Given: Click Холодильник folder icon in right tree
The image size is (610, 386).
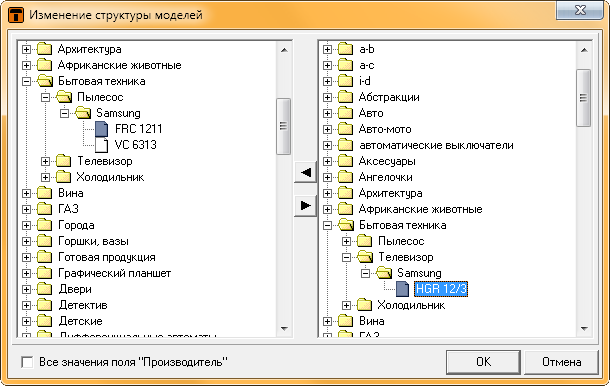Looking at the screenshot, I should coord(365,305).
